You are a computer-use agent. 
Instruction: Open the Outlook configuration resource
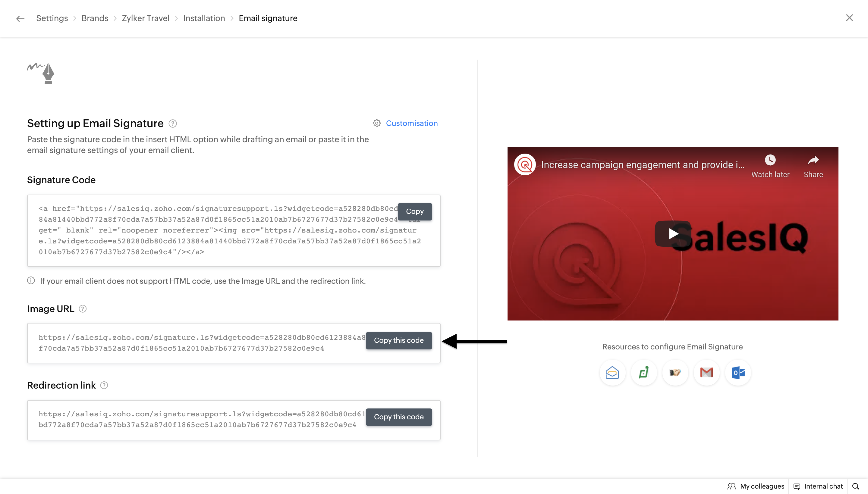tap(738, 373)
